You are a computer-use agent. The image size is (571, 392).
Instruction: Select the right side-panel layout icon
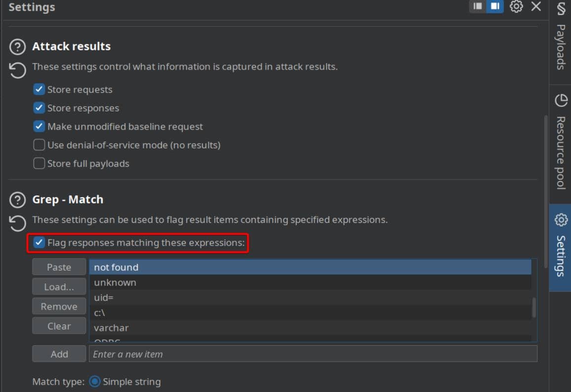(x=495, y=7)
